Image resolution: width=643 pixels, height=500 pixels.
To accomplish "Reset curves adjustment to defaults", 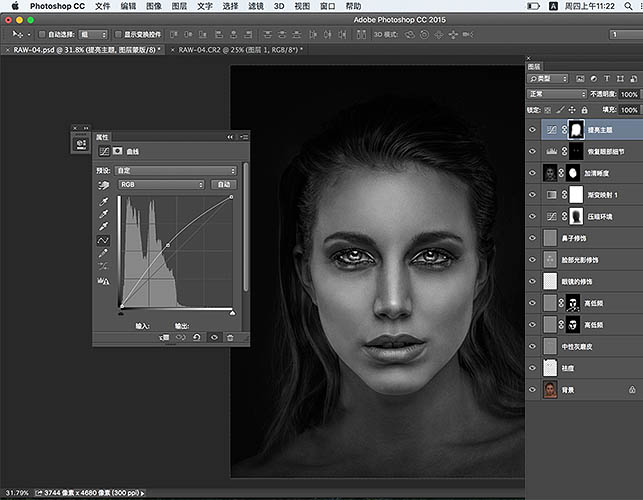I will pyautogui.click(x=198, y=338).
